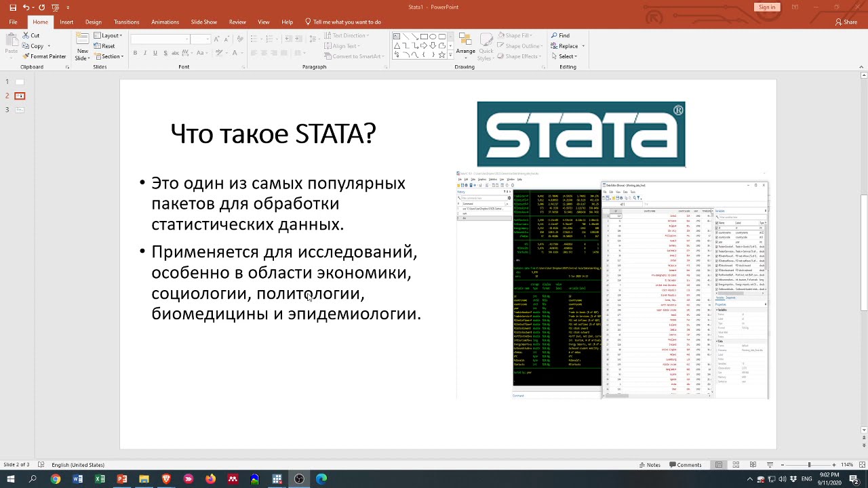This screenshot has width=868, height=488.
Task: Open the Layout dropdown
Action: point(107,35)
